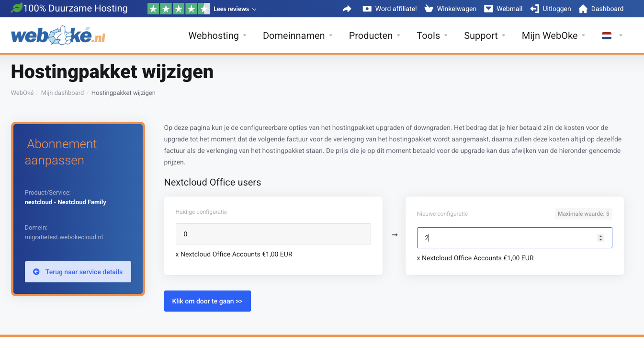Click the Trustpilot star rating
The height and width of the screenshot is (337, 644).
tap(179, 9)
